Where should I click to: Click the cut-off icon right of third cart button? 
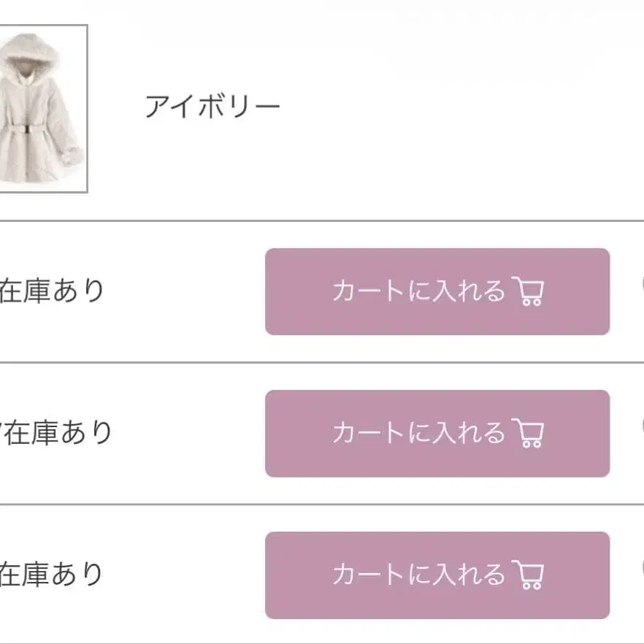pos(641,566)
